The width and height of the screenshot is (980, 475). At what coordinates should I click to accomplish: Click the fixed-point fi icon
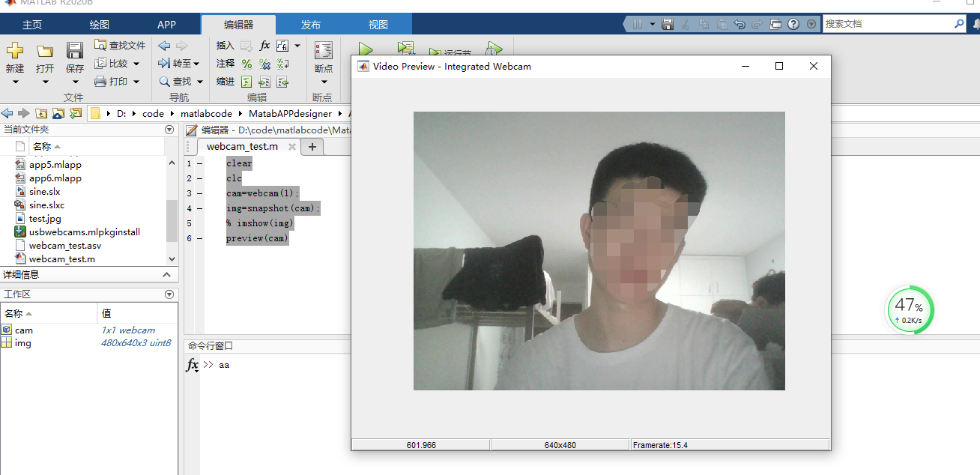(282, 46)
